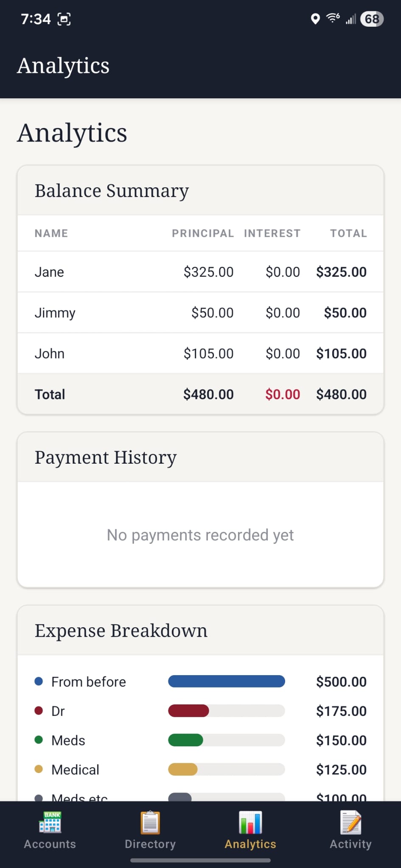Viewport: 401px width, 868px height.
Task: Select Jane's balance row
Action: (x=200, y=272)
